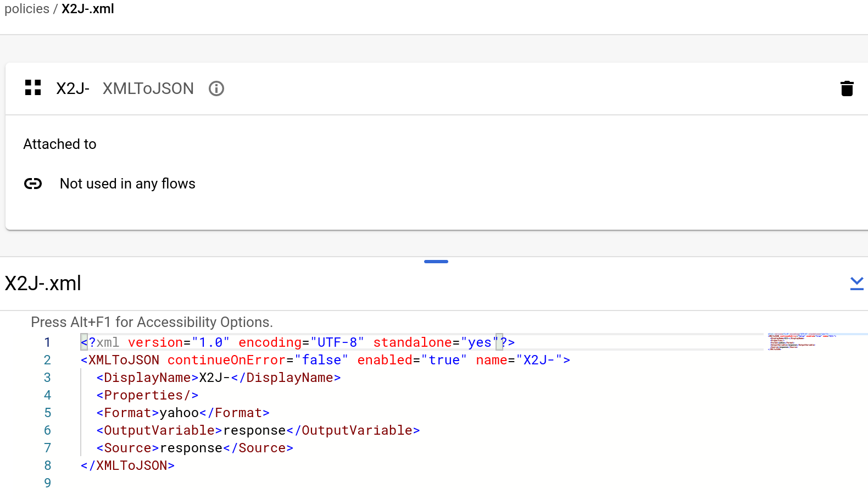
Task: Click the Not used in any flows text
Action: [x=127, y=184]
